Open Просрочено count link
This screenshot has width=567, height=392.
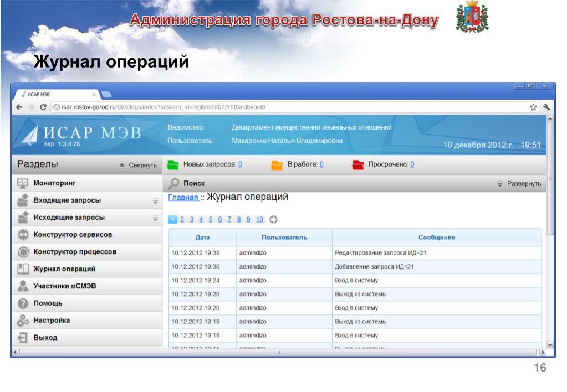click(412, 164)
